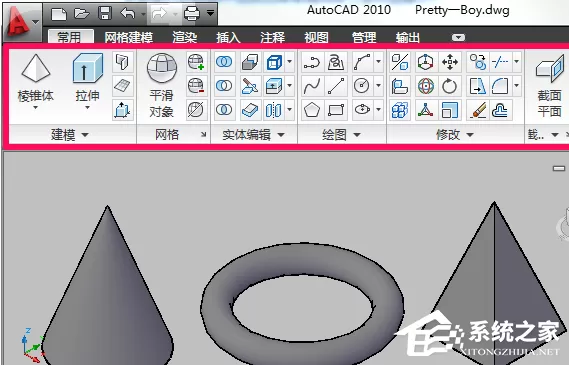Screen dimensions: 569x365
Task: Open the Circle tool dropdown arrow
Action: coord(378,86)
